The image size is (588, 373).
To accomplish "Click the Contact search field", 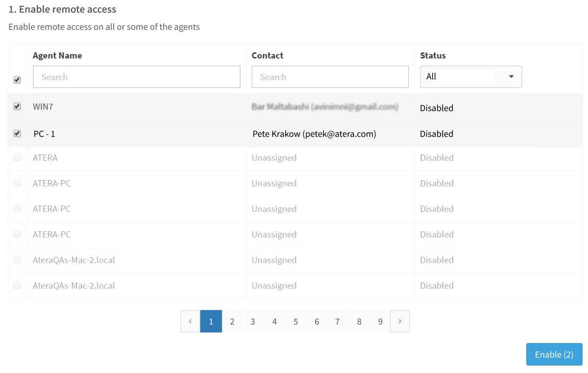I will click(x=330, y=77).
